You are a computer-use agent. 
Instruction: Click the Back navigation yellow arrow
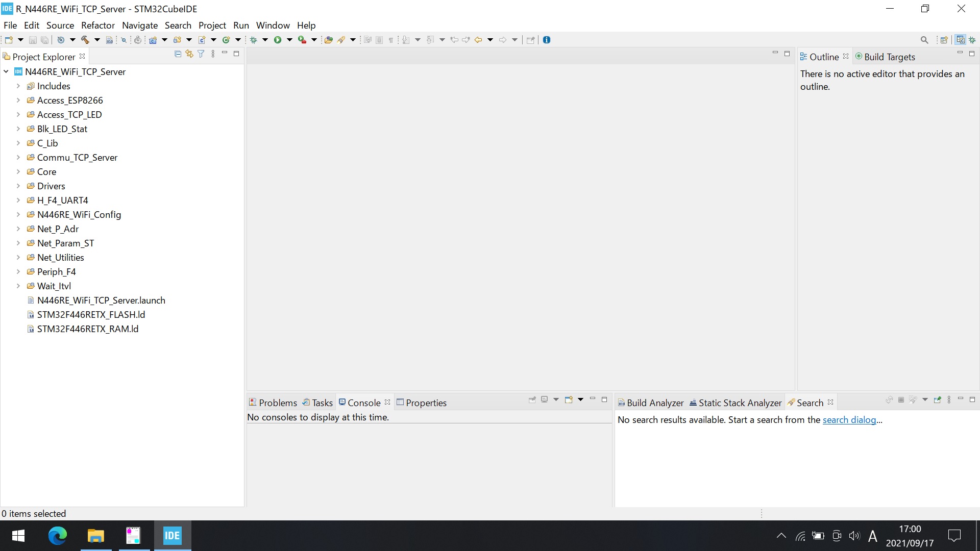[478, 40]
